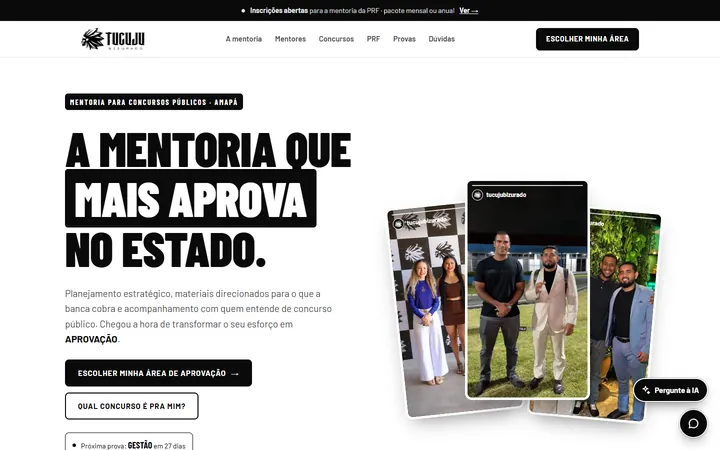Click 'Escolher minha área' header button
The image size is (720, 450).
[x=587, y=39]
